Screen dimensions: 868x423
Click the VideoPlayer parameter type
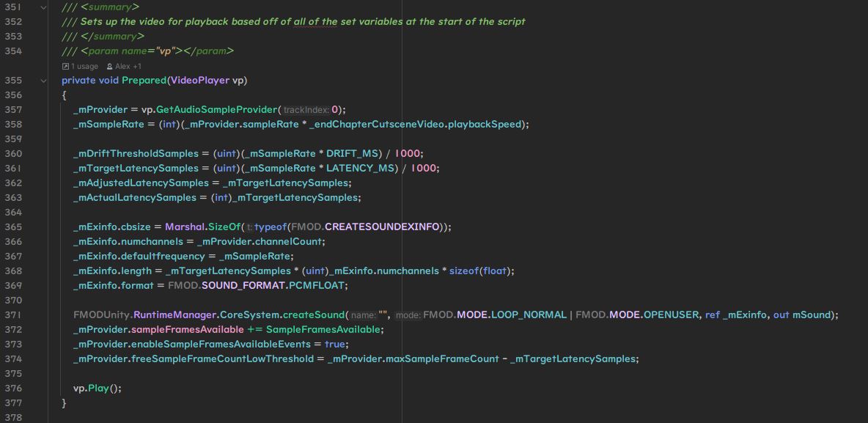tap(200, 81)
